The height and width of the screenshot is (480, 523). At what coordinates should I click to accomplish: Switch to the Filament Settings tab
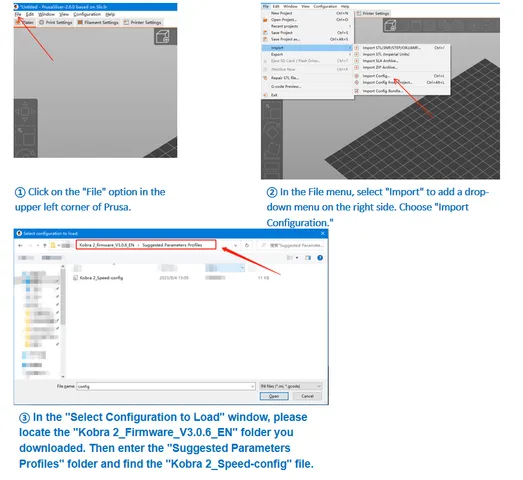click(98, 22)
